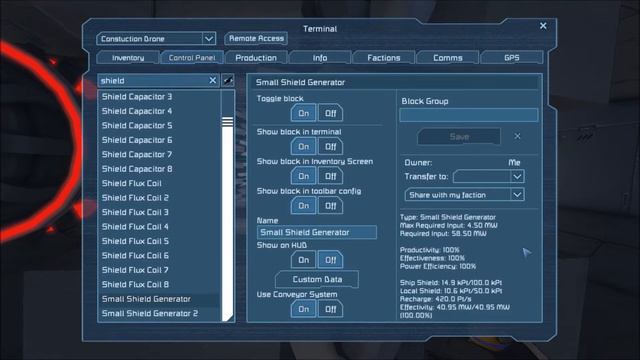Turn Toggle block On
The width and height of the screenshot is (640, 360).
[x=303, y=113]
